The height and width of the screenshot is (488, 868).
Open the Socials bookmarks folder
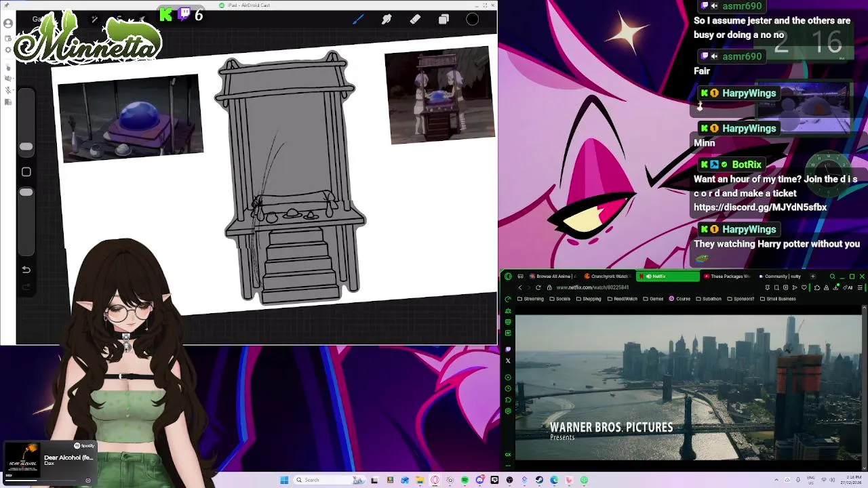pyautogui.click(x=560, y=299)
